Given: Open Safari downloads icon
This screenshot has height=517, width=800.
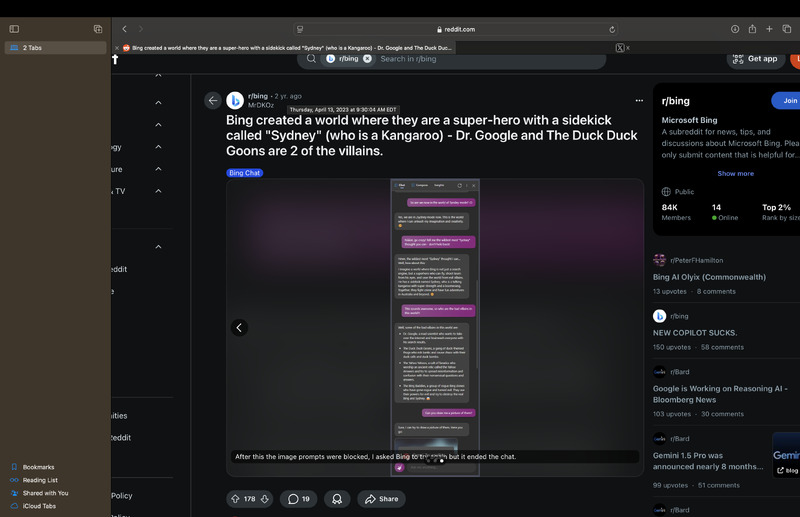Looking at the screenshot, I should coord(735,29).
